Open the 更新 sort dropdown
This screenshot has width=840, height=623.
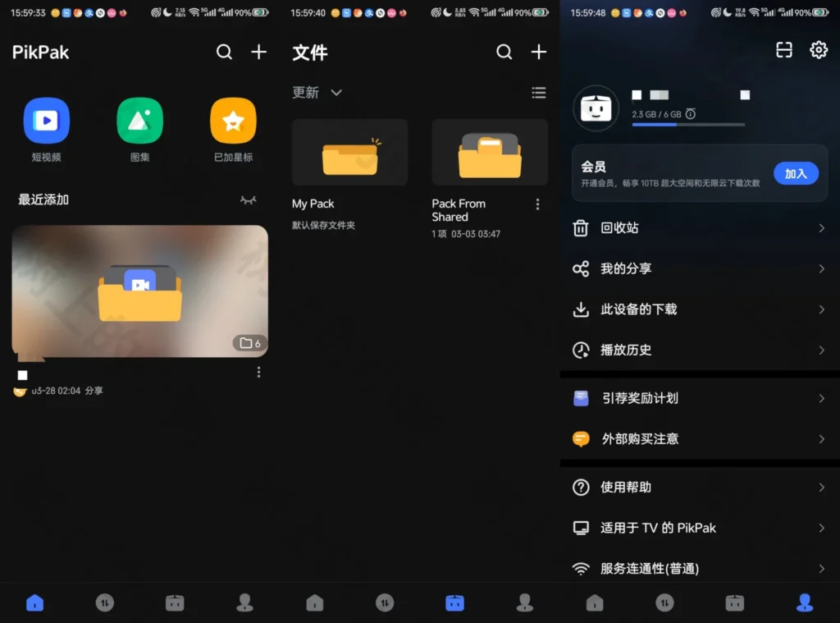tap(316, 93)
